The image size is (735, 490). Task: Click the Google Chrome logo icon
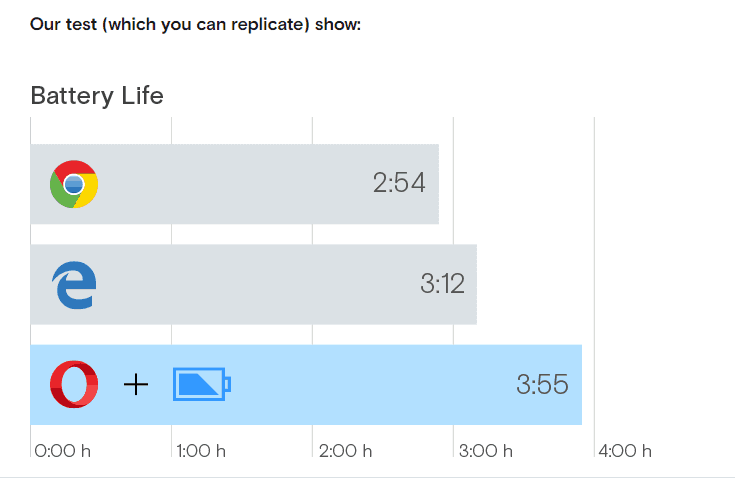pyautogui.click(x=74, y=184)
